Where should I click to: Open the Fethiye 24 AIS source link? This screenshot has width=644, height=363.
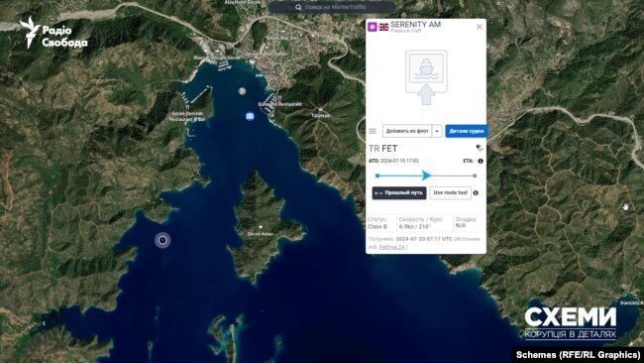(391, 247)
